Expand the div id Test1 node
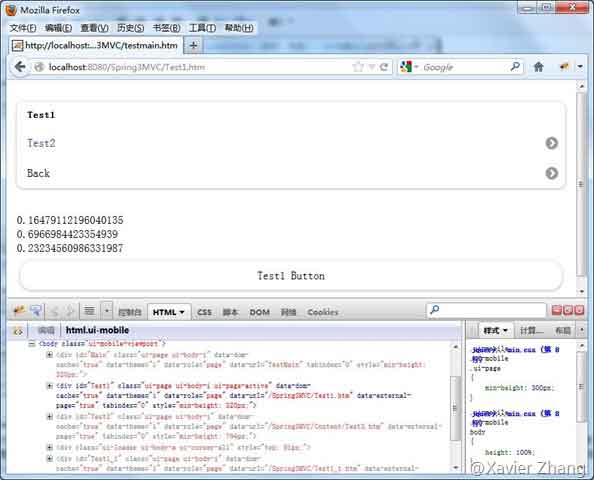 pos(49,386)
